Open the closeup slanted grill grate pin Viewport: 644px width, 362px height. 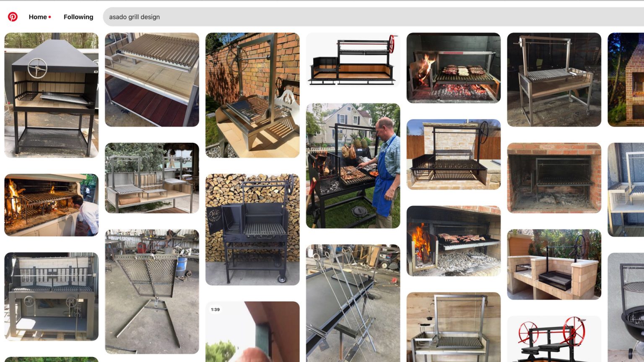pos(152,80)
